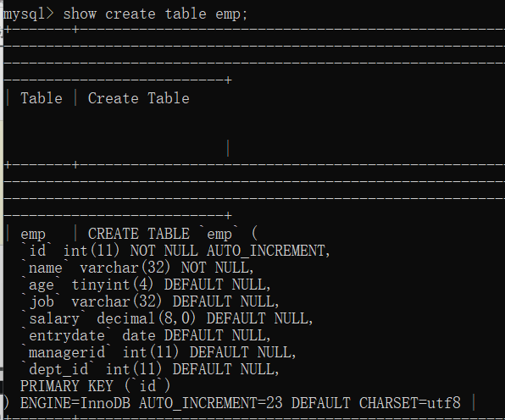Image resolution: width=505 pixels, height=420 pixels.
Task: Click the 'ENGINE=InnoDB' text
Action: (75, 403)
